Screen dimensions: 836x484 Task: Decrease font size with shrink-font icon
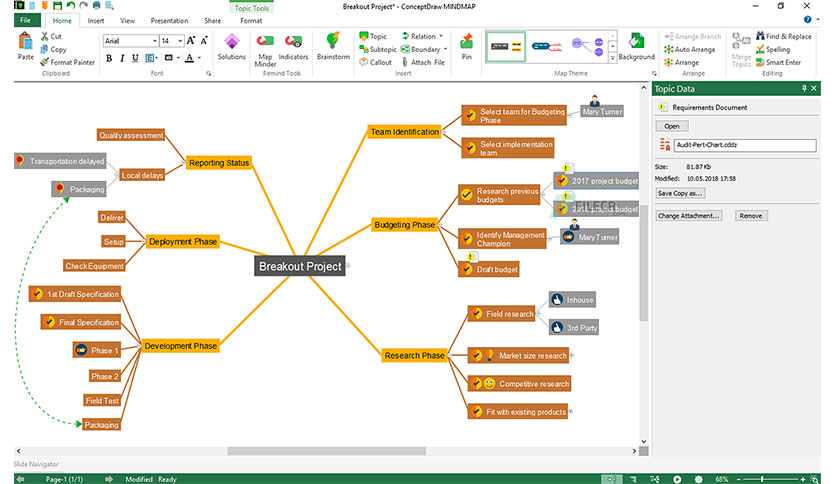[204, 41]
